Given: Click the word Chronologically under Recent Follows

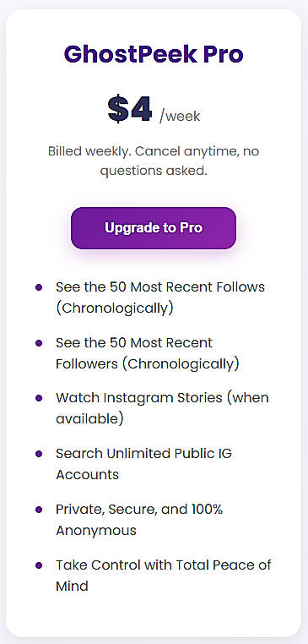Looking at the screenshot, I should [x=115, y=308].
